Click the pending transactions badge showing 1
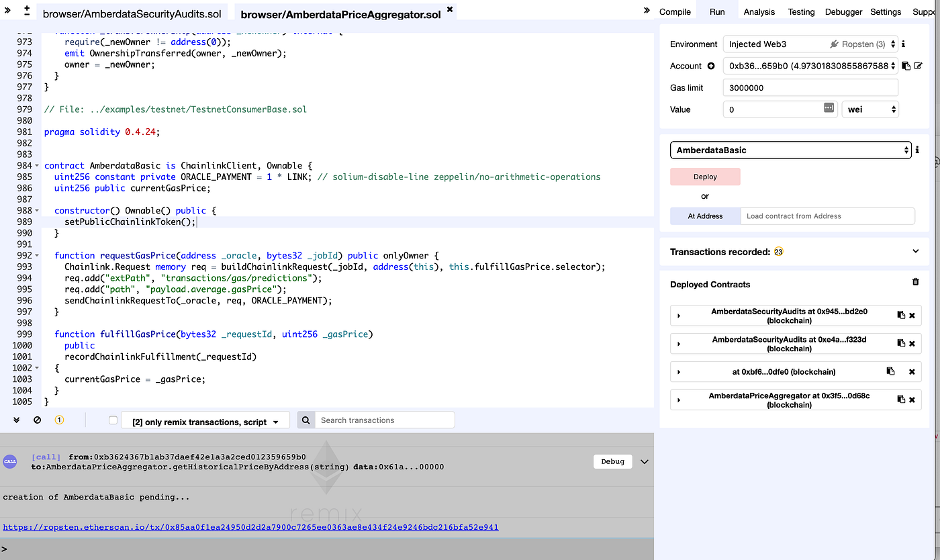 (59, 420)
